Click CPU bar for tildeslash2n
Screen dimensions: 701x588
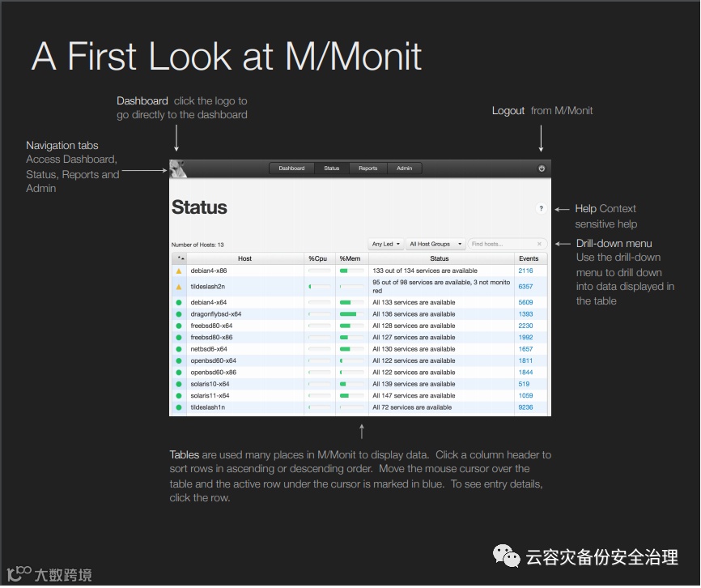point(320,287)
